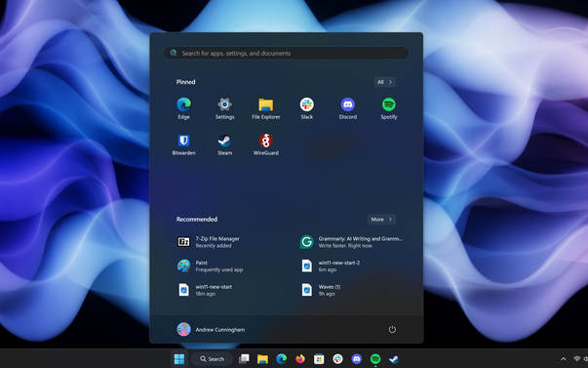The height and width of the screenshot is (368, 588).
Task: Open Microsoft Edge on the taskbar
Action: click(x=281, y=359)
